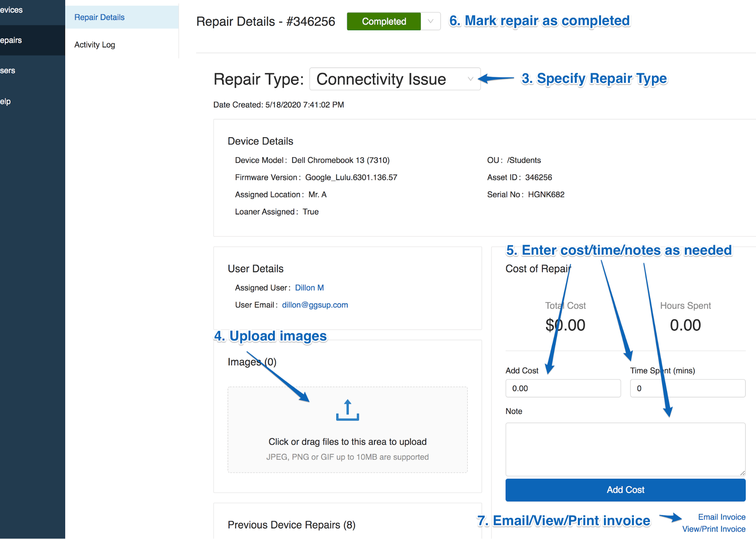Click the Repair Details - #346256 title

point(265,22)
